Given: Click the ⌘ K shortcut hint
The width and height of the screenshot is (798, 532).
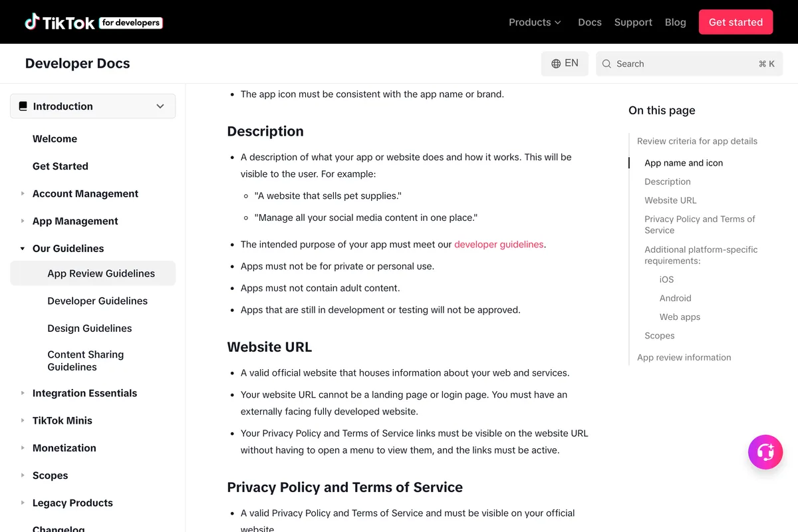Looking at the screenshot, I should click(x=767, y=64).
